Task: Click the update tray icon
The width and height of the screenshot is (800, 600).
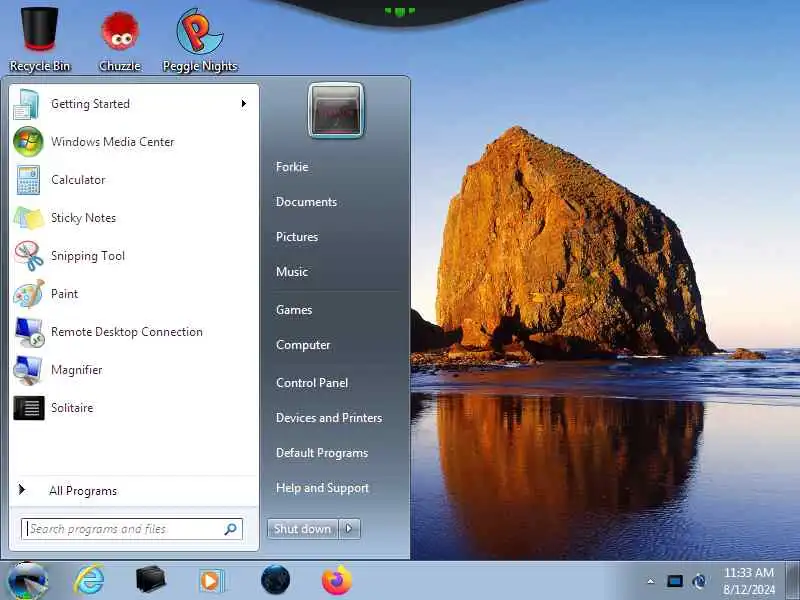Action: pos(699,581)
